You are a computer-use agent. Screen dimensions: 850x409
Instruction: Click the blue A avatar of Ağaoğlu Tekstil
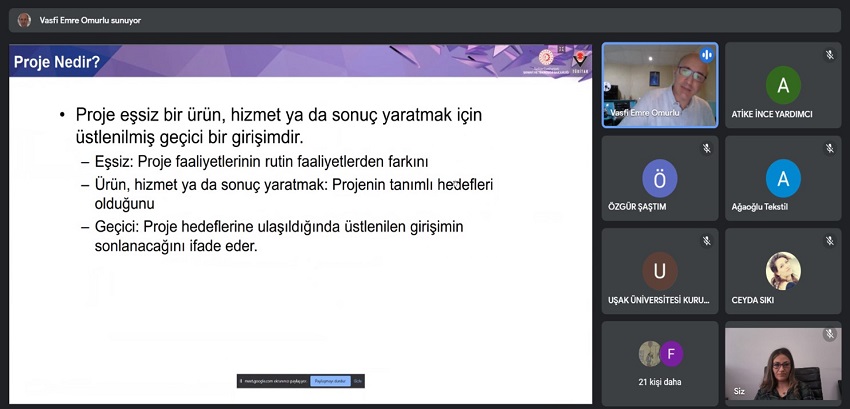point(783,178)
